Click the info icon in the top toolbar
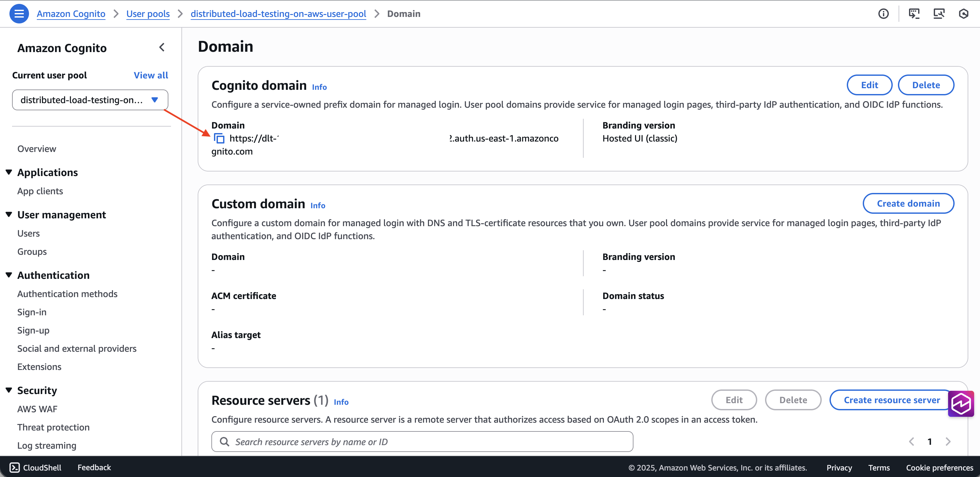 point(883,13)
